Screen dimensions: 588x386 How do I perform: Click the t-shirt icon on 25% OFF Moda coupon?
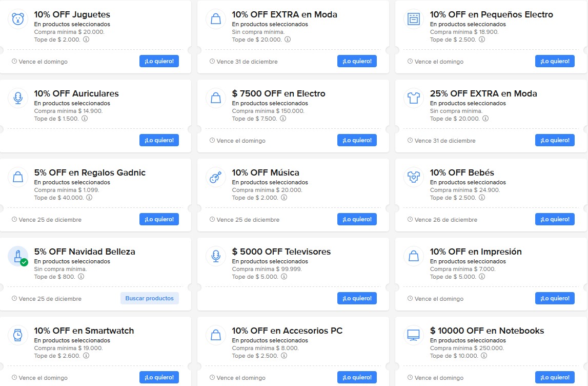[x=413, y=98]
